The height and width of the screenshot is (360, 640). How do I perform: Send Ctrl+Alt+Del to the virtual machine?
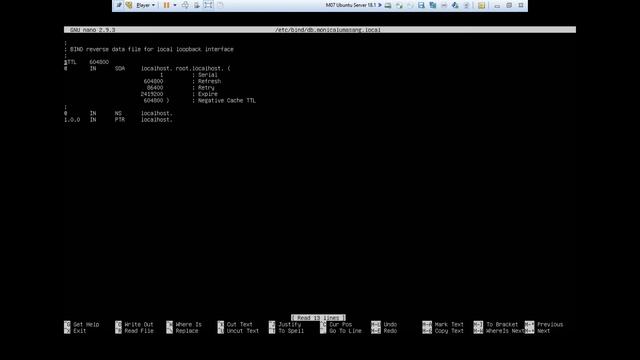[x=185, y=5]
